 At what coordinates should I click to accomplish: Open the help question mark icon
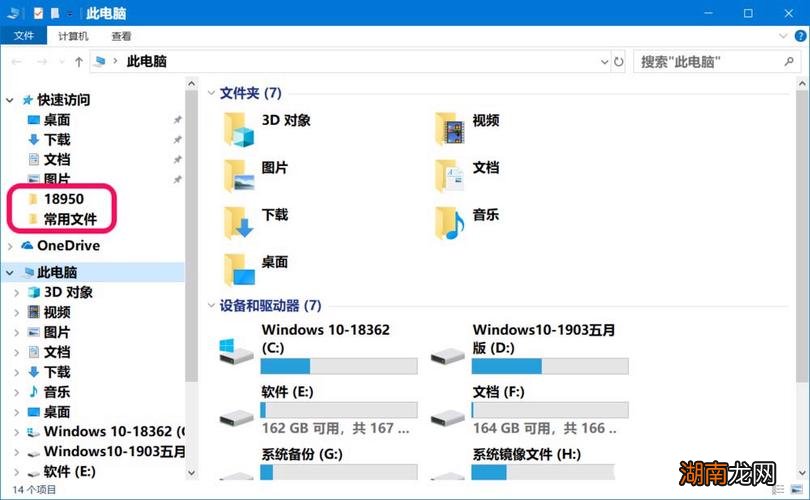click(x=800, y=36)
